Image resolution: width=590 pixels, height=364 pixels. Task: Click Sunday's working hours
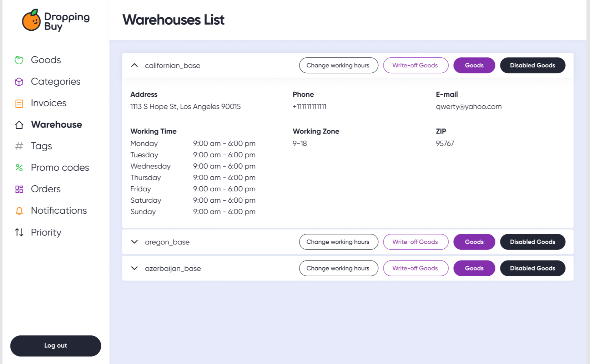point(224,212)
